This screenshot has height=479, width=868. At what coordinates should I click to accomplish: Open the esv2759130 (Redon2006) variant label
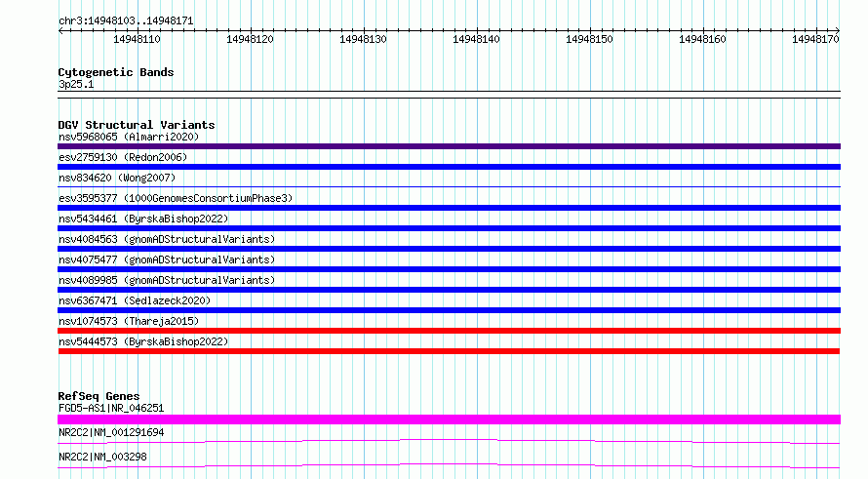tap(123, 157)
